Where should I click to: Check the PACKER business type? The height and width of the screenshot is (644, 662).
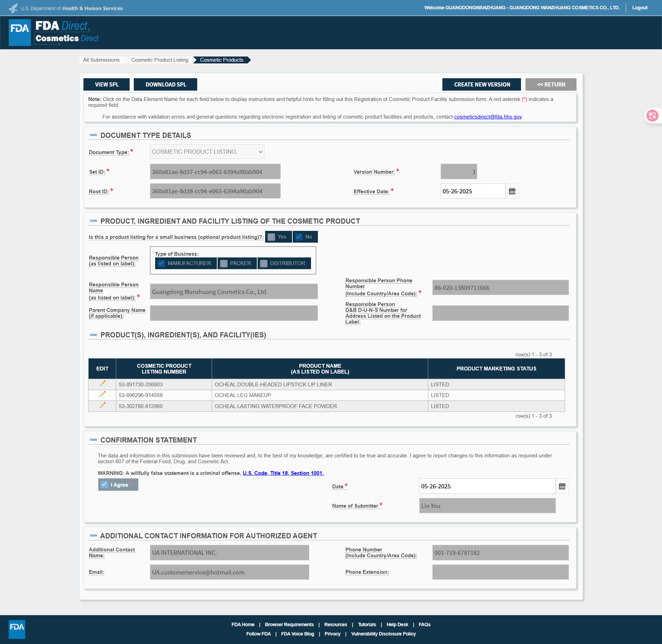click(224, 263)
